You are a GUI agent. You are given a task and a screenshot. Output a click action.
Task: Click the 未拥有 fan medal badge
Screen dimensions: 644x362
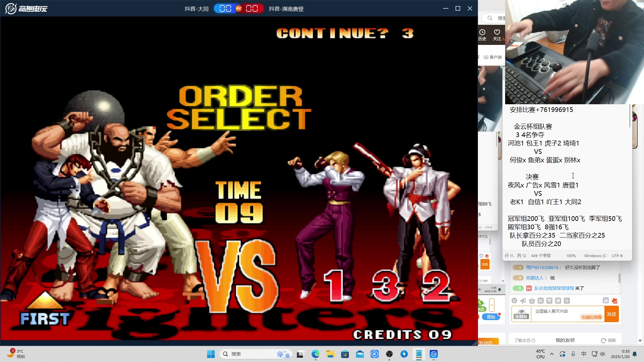[521, 314]
